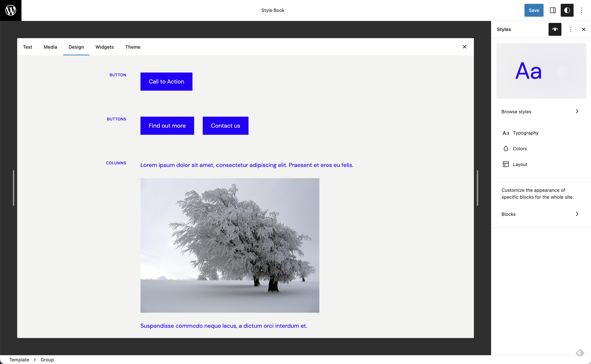The image size is (591, 364).
Task: Click the Lorem ipsum paragraph text
Action: (247, 165)
